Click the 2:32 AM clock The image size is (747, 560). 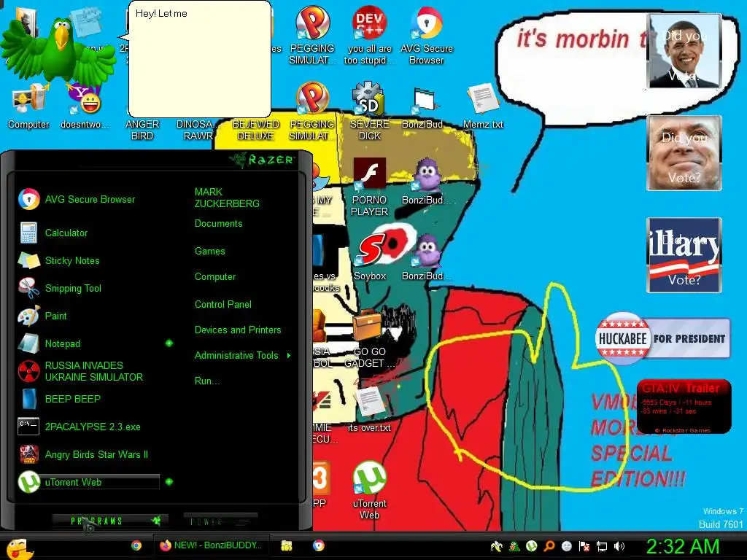pos(683,546)
